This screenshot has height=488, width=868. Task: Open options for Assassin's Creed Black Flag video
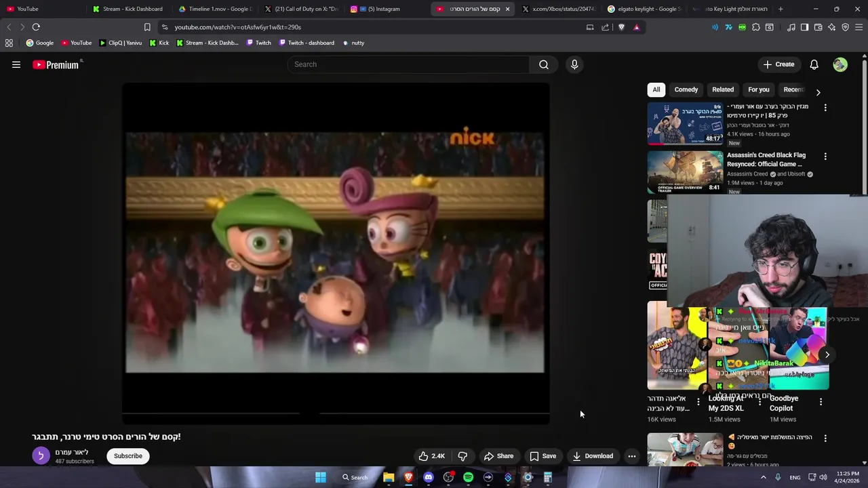coord(825,157)
